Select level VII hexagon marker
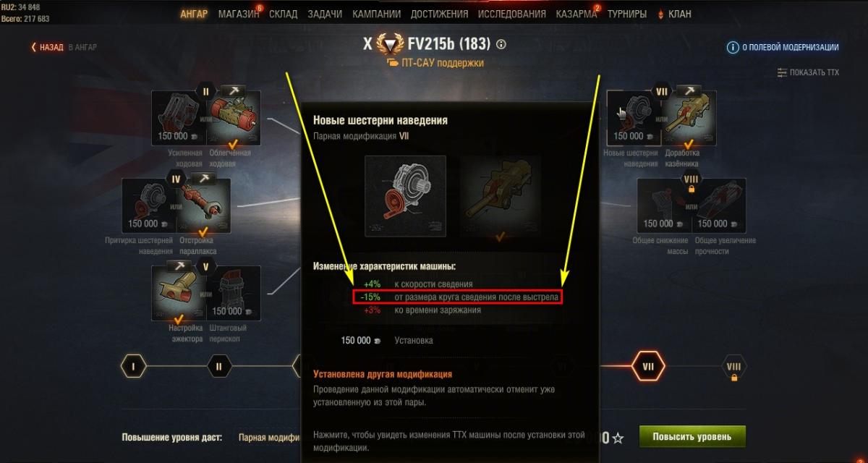 coord(647,367)
